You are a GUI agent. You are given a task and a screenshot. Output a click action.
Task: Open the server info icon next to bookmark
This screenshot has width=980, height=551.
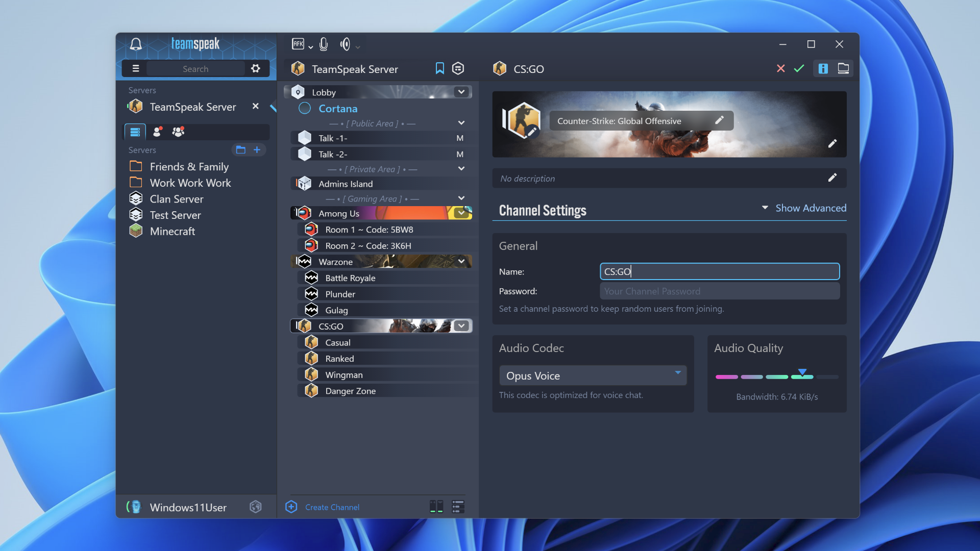(458, 68)
